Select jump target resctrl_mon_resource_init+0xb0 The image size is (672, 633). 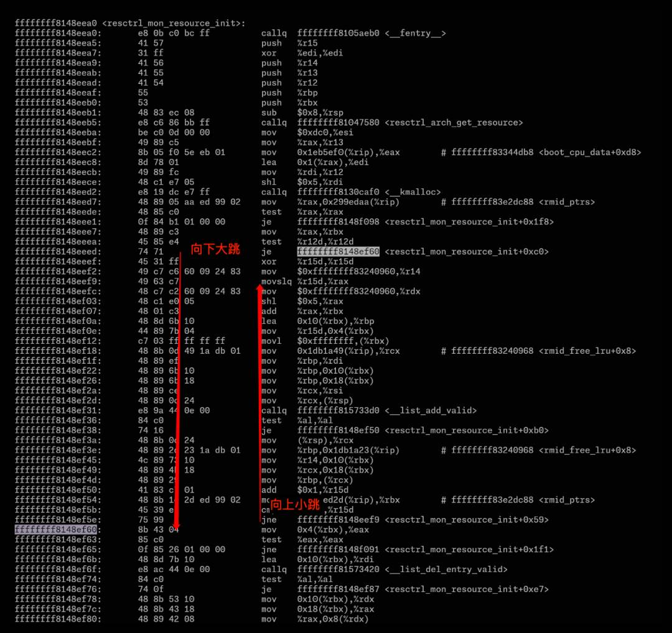click(467, 430)
